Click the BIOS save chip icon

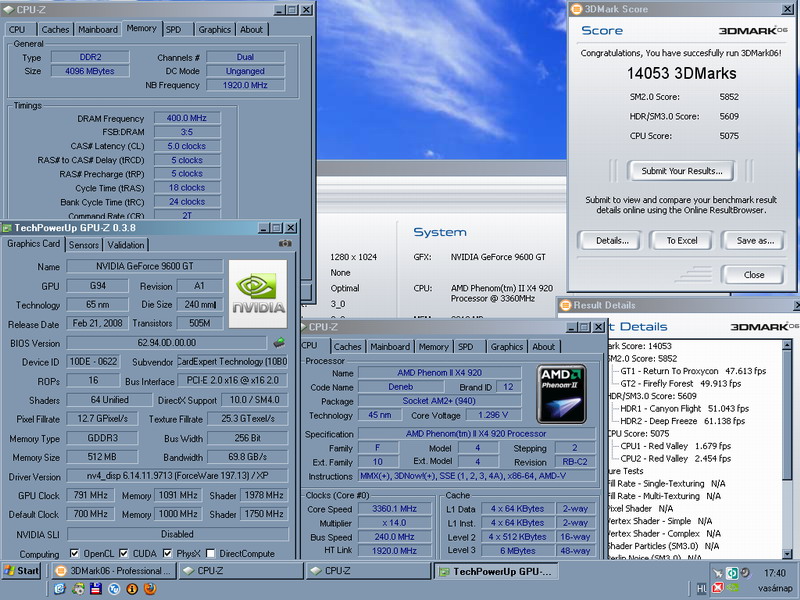[x=279, y=343]
